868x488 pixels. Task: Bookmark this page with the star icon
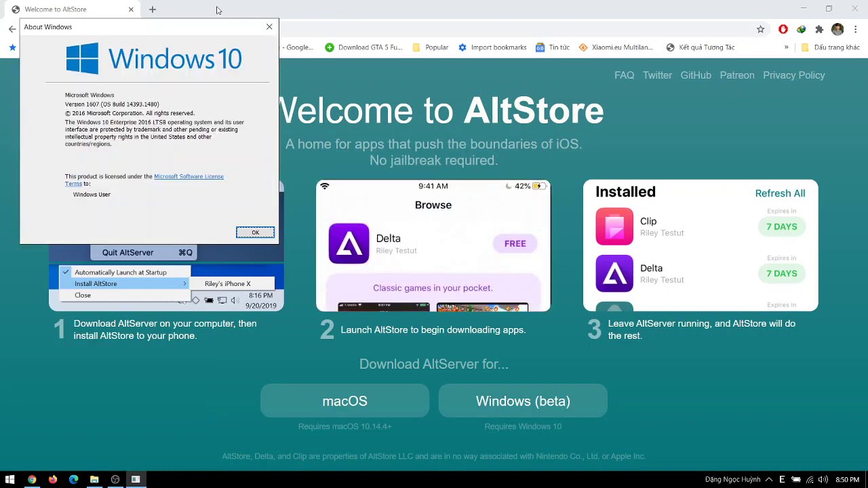(x=760, y=29)
